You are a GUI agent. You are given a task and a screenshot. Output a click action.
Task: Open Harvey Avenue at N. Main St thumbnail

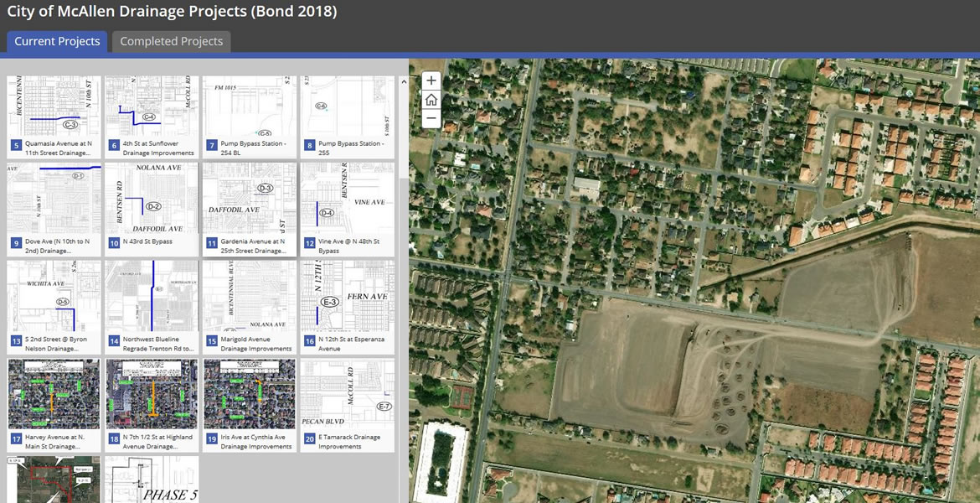[54, 394]
